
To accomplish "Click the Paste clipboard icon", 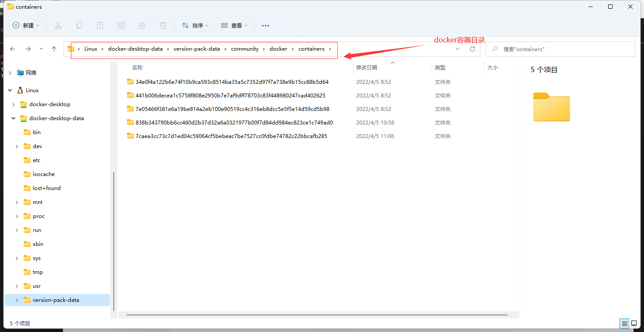I will tap(100, 25).
